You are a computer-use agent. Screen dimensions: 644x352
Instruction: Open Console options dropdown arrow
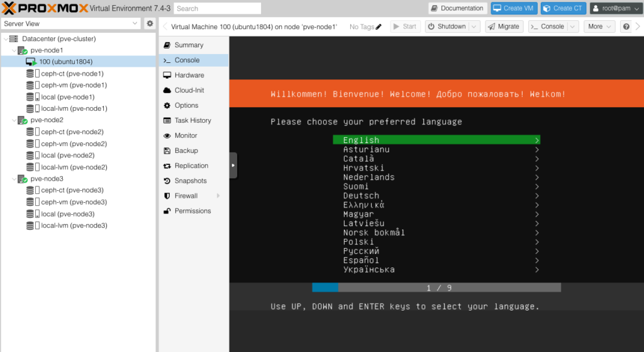click(x=572, y=26)
